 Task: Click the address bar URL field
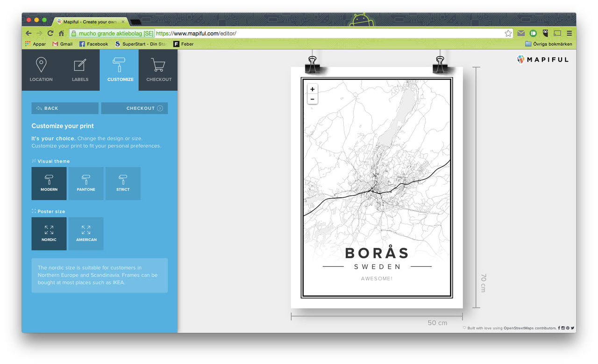327,34
